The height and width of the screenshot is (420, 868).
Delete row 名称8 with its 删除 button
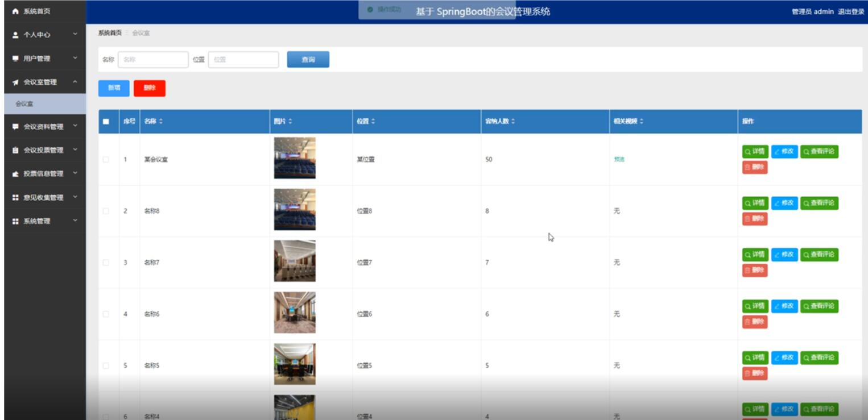tap(755, 219)
